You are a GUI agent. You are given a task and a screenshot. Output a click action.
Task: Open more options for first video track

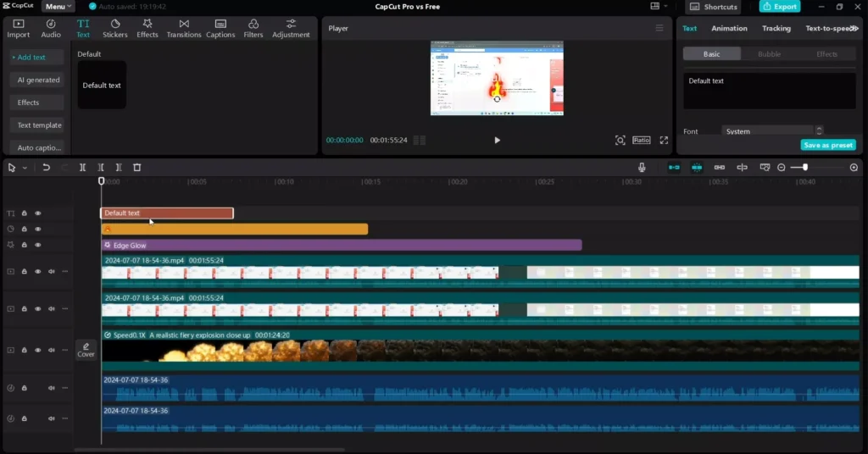pyautogui.click(x=64, y=272)
